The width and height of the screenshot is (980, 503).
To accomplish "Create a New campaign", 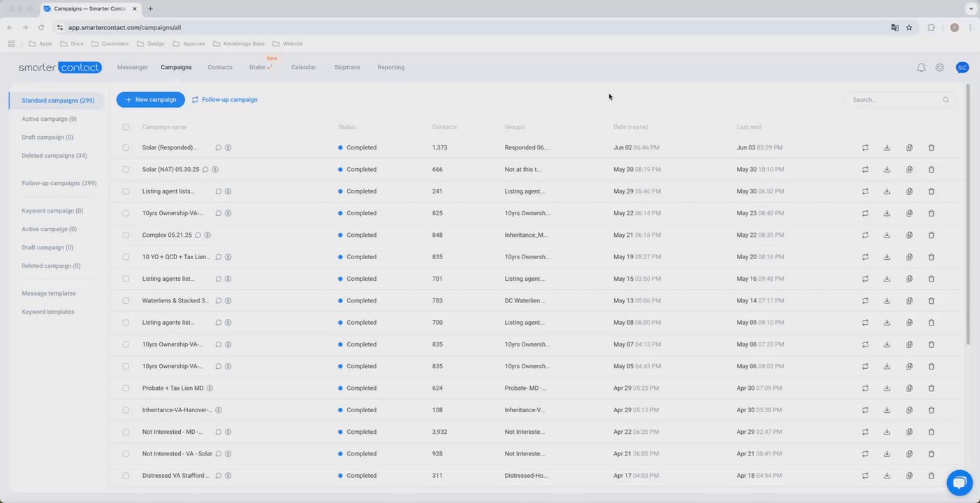I will [x=151, y=100].
